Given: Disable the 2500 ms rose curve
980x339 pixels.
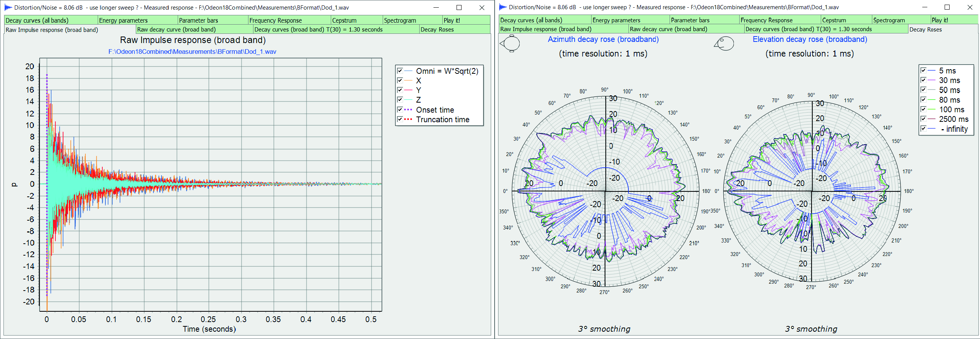Looking at the screenshot, I should point(923,119).
